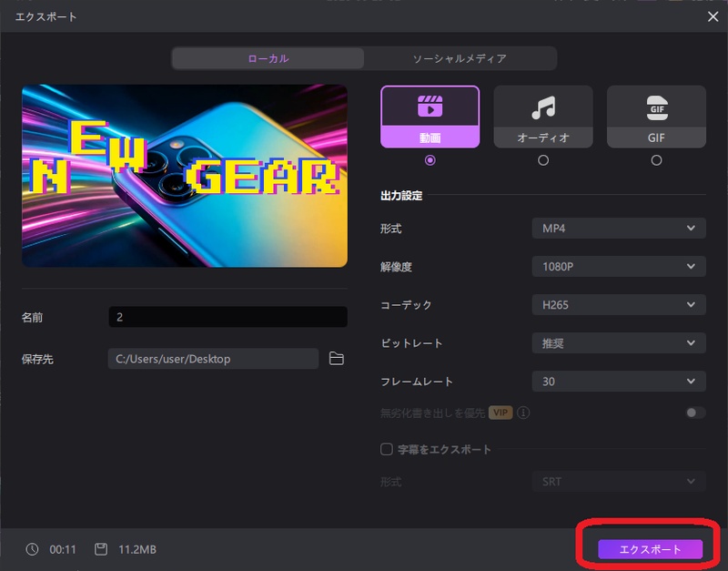
Task: Click the 解像度 label
Action: coord(396,267)
